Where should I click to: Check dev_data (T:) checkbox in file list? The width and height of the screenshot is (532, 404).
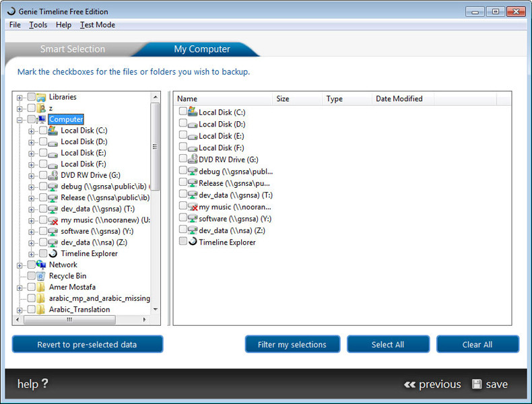click(x=183, y=194)
